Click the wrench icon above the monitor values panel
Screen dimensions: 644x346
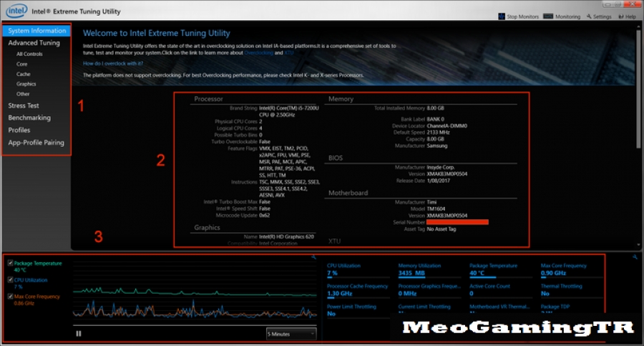[x=635, y=256]
